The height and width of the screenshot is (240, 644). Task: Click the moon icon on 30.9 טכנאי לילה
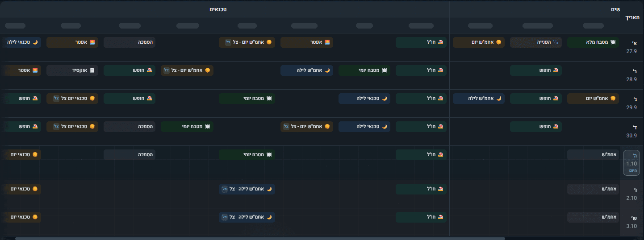[385, 127]
